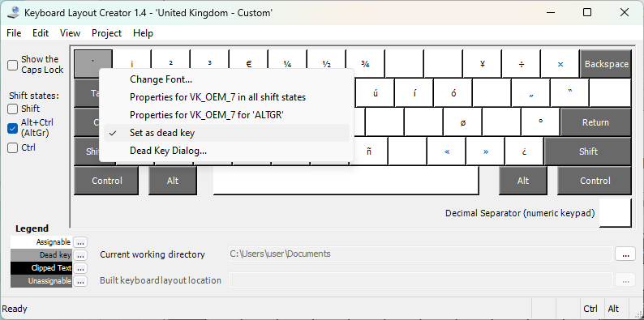
Task: Click the Return key
Action: (596, 122)
